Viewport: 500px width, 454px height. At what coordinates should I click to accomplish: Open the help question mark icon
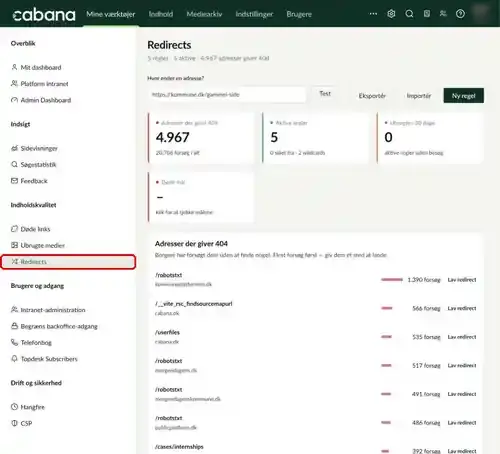pyautogui.click(x=460, y=14)
